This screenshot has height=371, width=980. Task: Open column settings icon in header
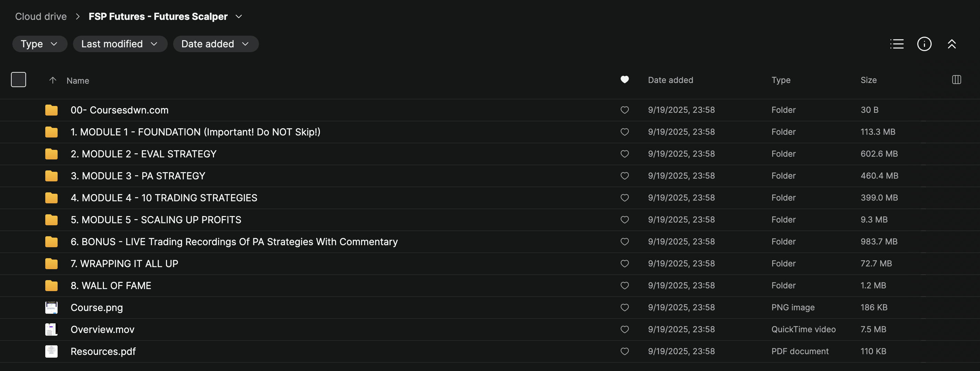tap(956, 80)
